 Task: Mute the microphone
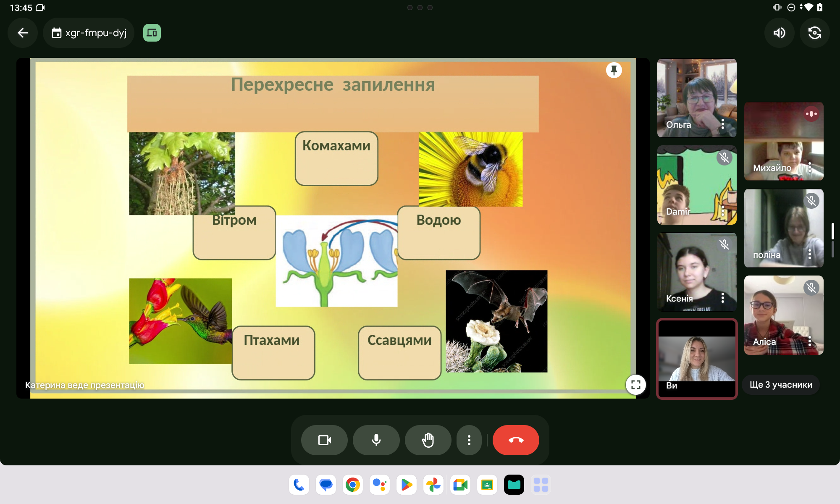[376, 440]
